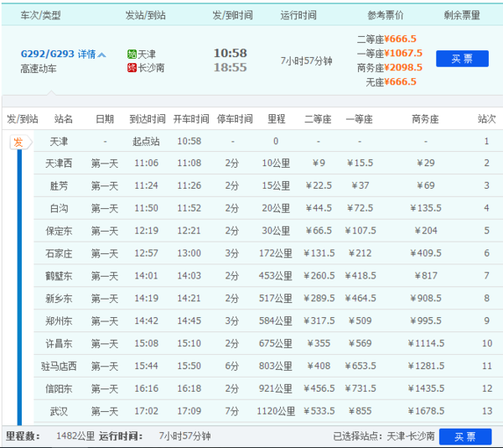The width and height of the screenshot is (503, 448).
Task: Select the 参考票价 column header
Action: click(x=386, y=15)
